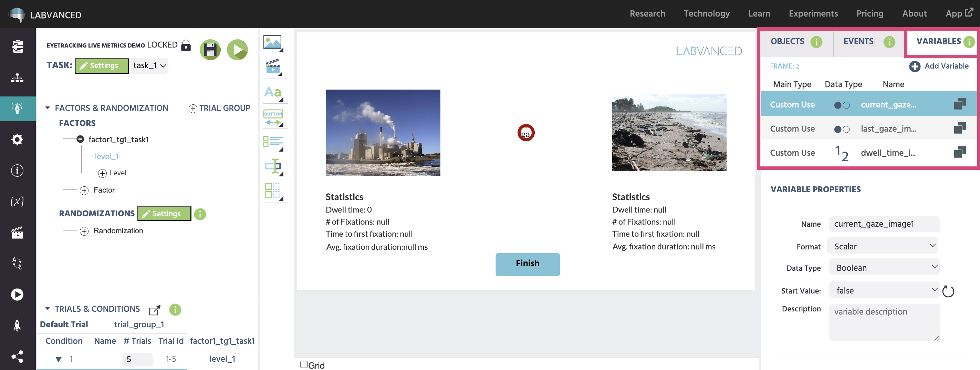980x370 pixels.
Task: Edit the variable Name field
Action: pyautogui.click(x=884, y=224)
